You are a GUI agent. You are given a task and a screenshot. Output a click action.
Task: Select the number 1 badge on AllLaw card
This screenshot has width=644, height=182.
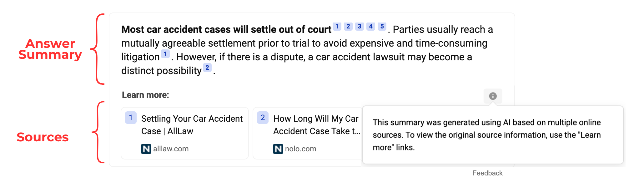[x=131, y=118]
